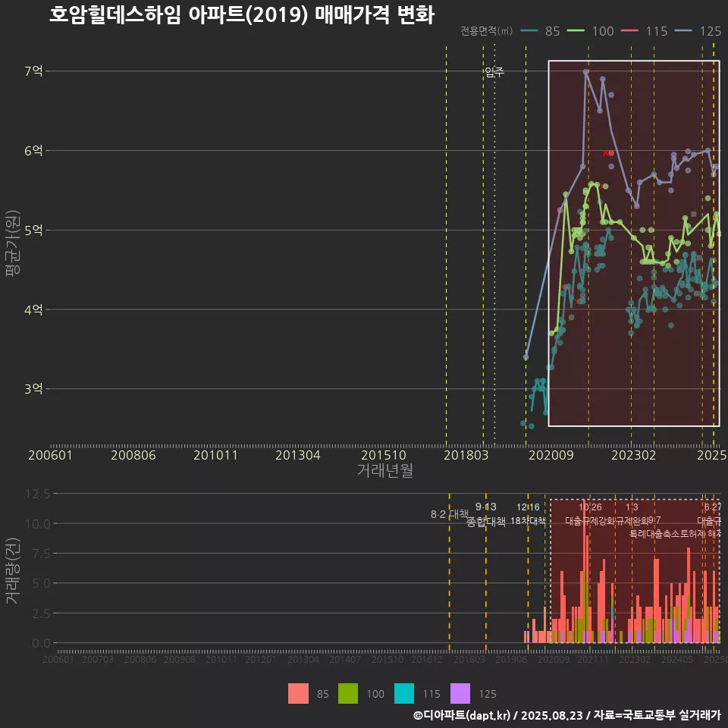Click 201201 on the volume chart x-axis
This screenshot has width=728, height=728.
261,659
